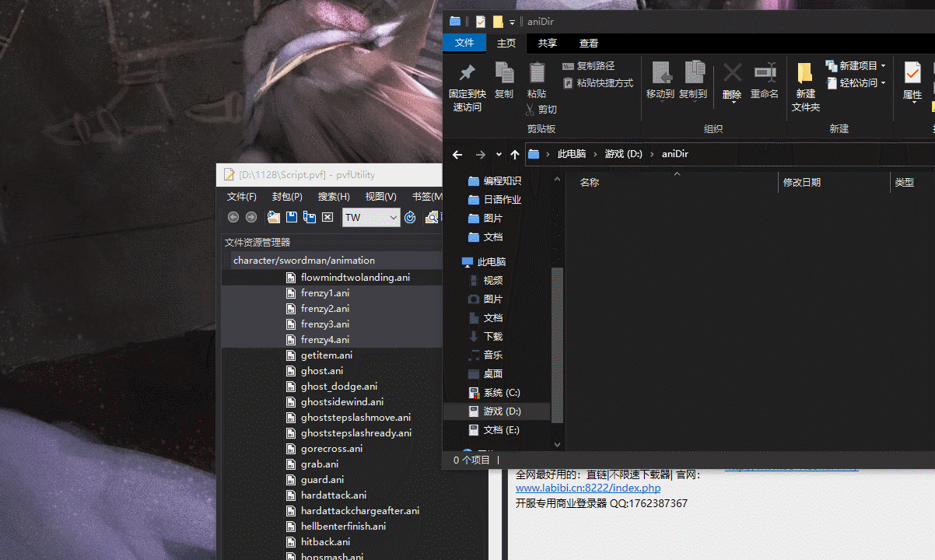Click the 新建文件夹 icon in ribbon

click(x=805, y=74)
